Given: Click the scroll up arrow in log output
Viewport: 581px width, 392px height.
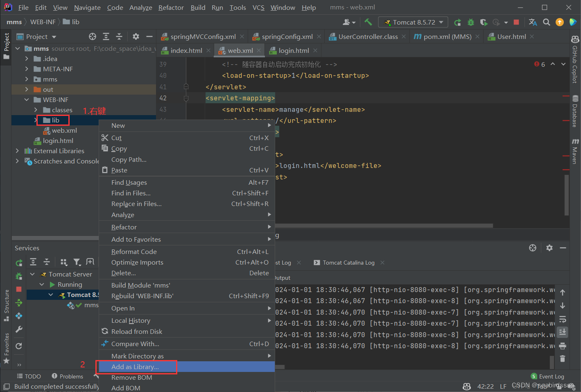Looking at the screenshot, I should [563, 292].
